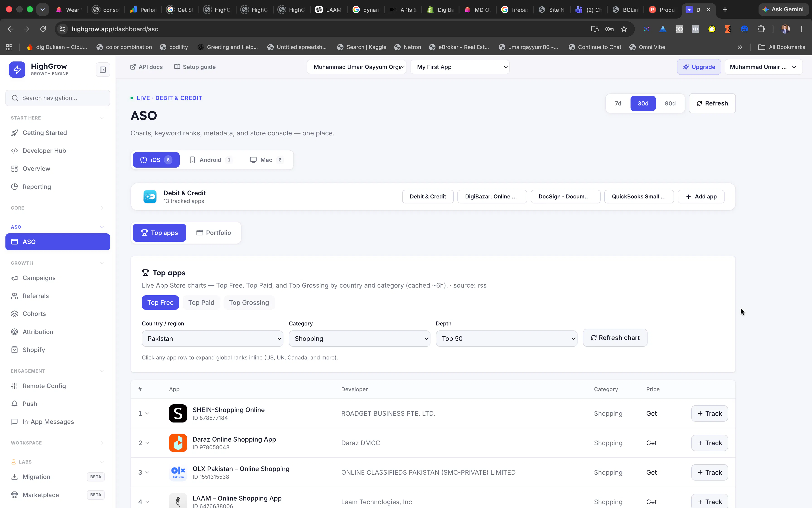Open the Country / region Pakistan dropdown
Image resolution: width=812 pixels, height=508 pixels.
pyautogui.click(x=212, y=339)
